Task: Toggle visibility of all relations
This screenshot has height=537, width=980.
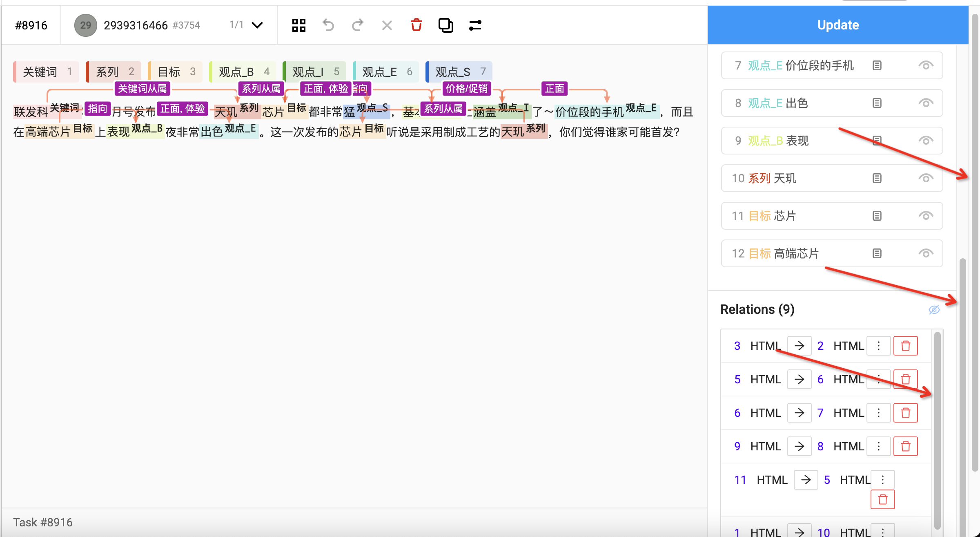Action: pyautogui.click(x=935, y=309)
